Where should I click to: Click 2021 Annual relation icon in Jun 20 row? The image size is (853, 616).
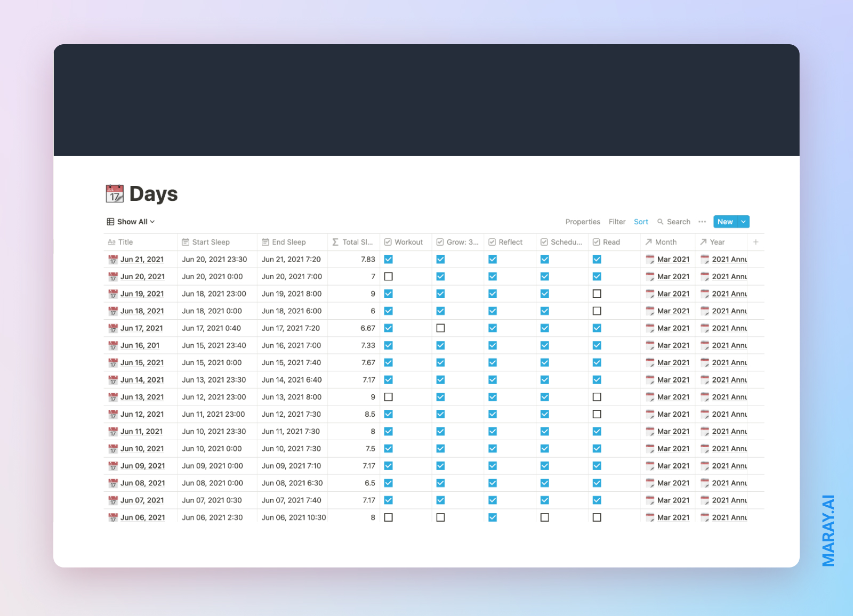pyautogui.click(x=705, y=277)
